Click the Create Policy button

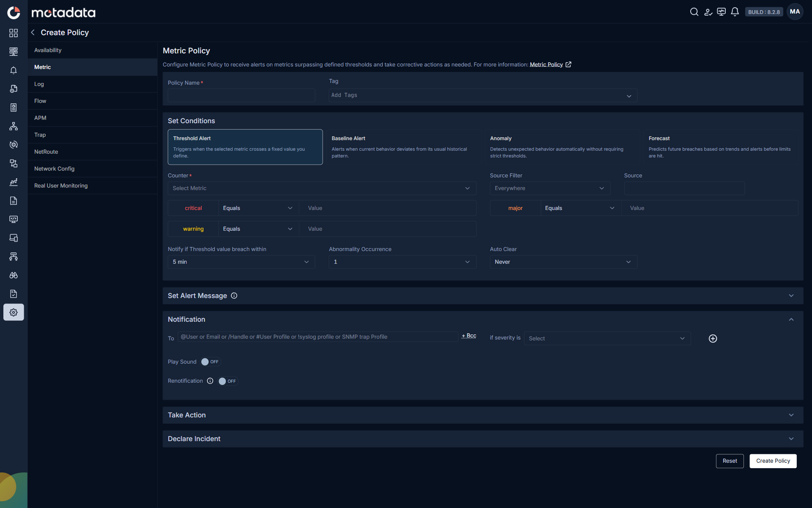(x=773, y=461)
